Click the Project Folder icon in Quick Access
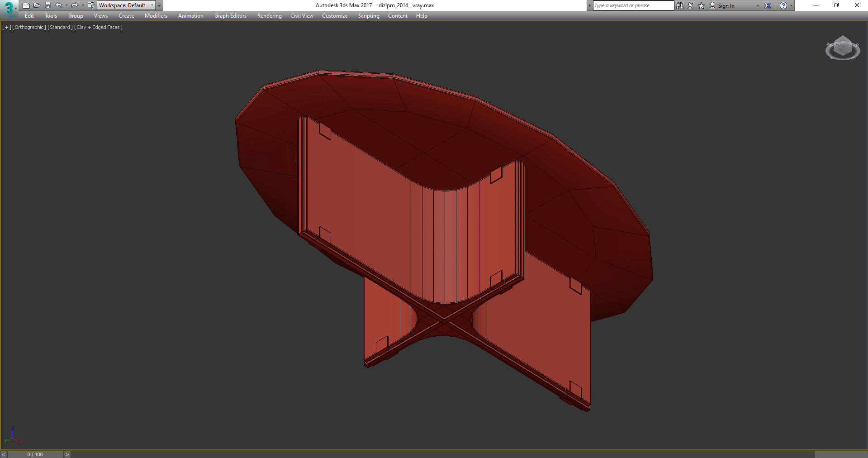Image resolution: width=868 pixels, height=458 pixels. (91, 5)
